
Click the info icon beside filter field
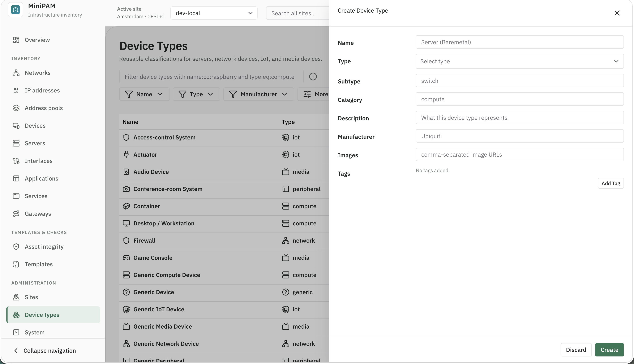[x=313, y=77]
